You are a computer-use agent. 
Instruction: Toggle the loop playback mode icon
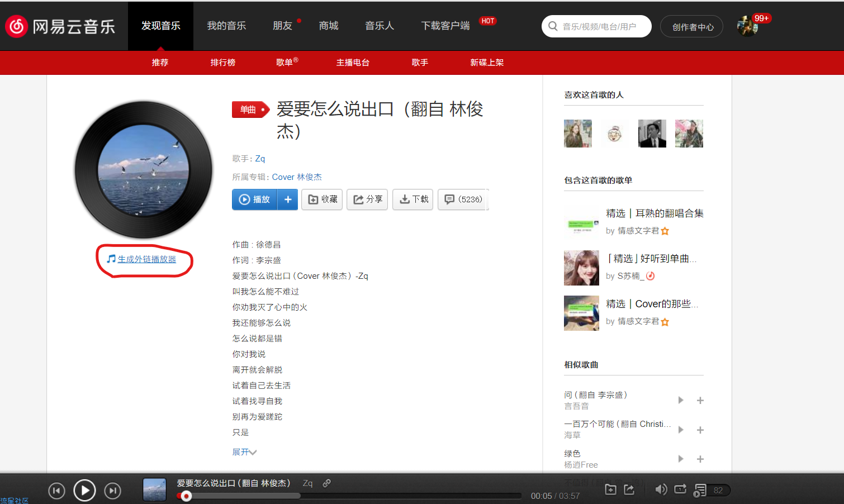(680, 489)
